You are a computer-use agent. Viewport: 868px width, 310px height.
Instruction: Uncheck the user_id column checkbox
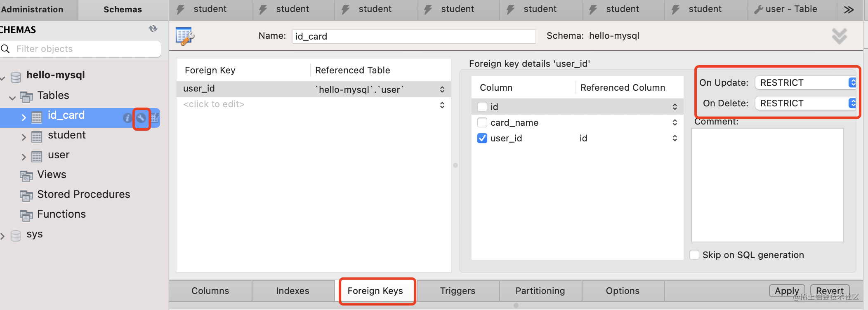482,138
